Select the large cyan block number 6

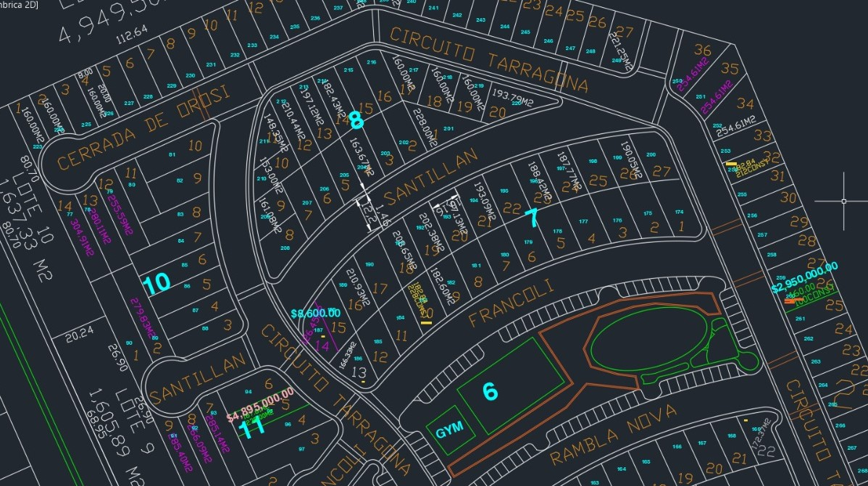[490, 392]
